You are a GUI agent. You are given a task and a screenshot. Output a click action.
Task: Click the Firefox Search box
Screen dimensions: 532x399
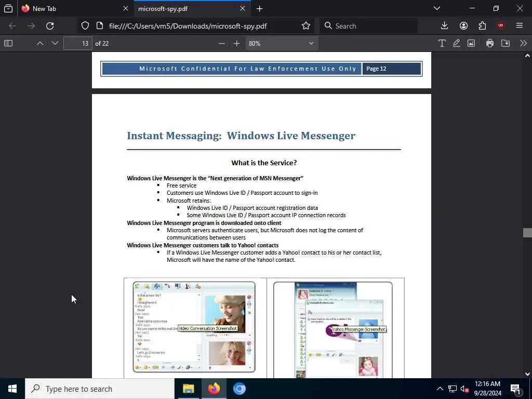coord(368,26)
